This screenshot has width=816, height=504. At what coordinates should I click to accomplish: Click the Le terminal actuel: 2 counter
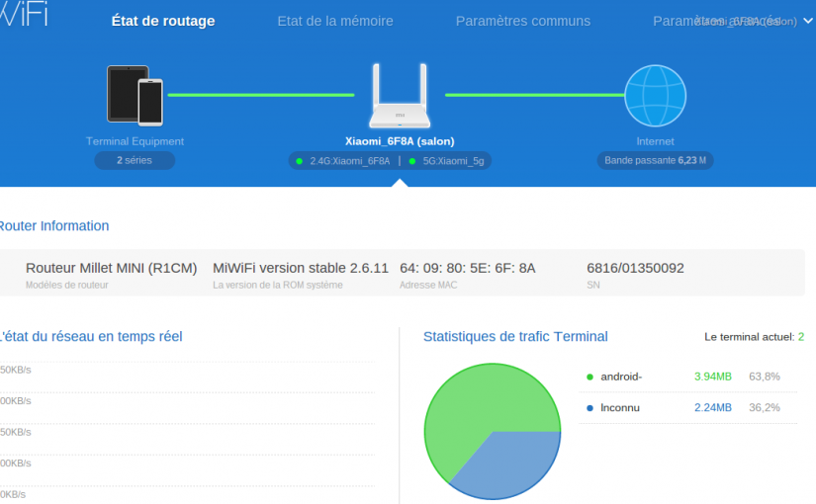point(754,337)
